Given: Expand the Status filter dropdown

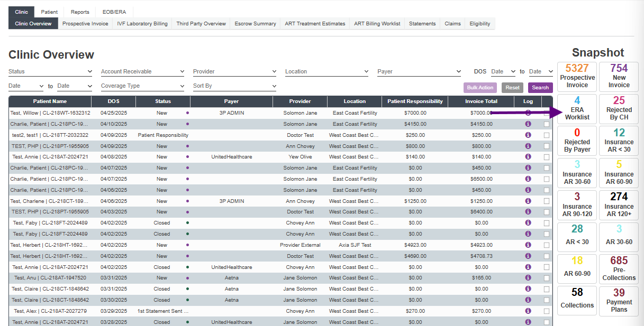Looking at the screenshot, I should click(50, 72).
